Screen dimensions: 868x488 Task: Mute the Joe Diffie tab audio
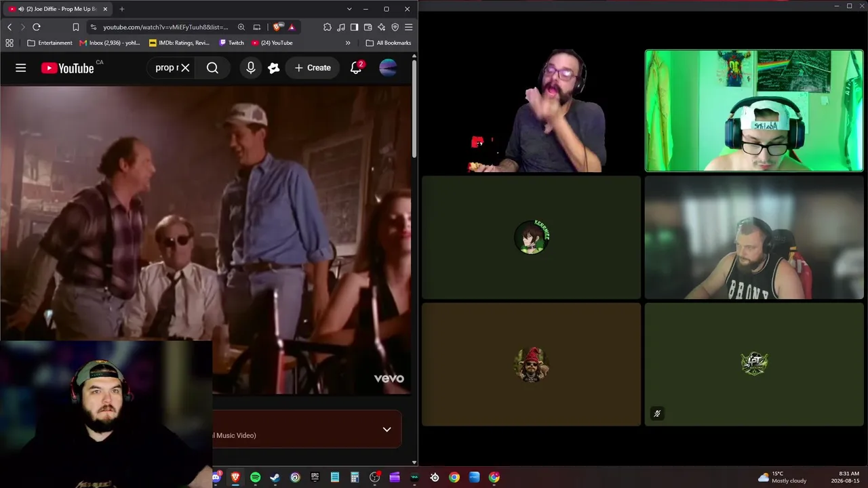[x=21, y=9]
